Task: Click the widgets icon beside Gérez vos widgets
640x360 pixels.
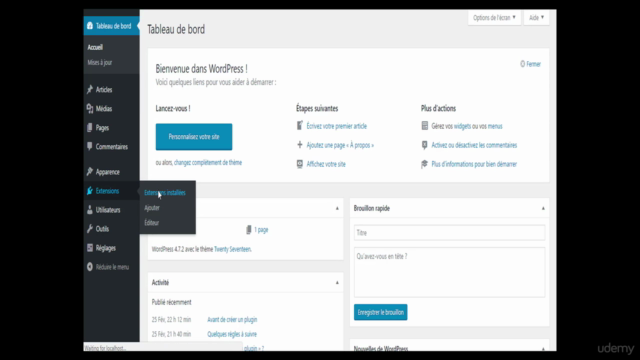Action: pyautogui.click(x=424, y=126)
